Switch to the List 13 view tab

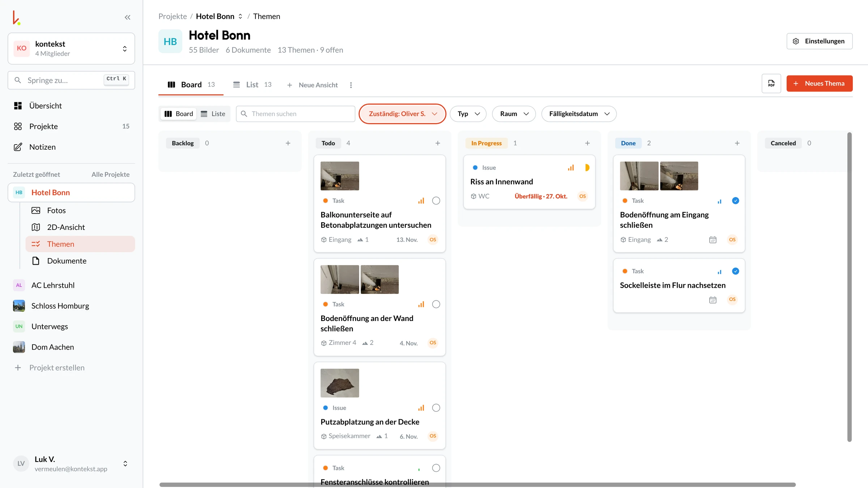[x=252, y=85]
